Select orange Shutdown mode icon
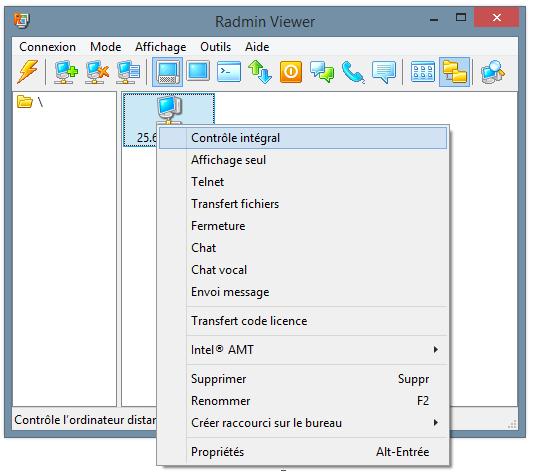 291,72
